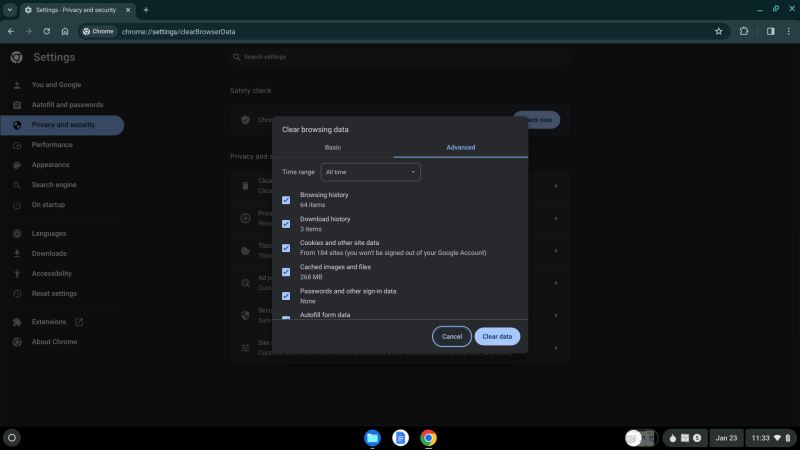Toggle the side panel icon in toolbar
Screen dimensions: 800x450
click(x=770, y=31)
